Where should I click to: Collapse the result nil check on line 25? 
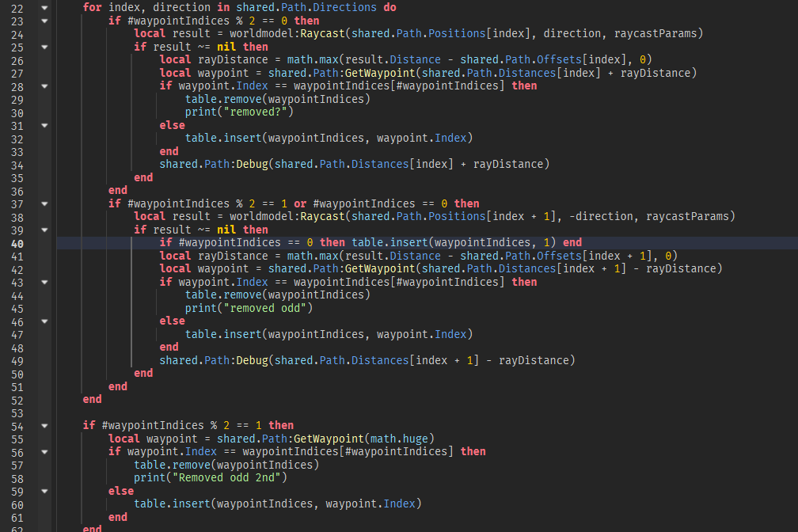click(x=44, y=47)
